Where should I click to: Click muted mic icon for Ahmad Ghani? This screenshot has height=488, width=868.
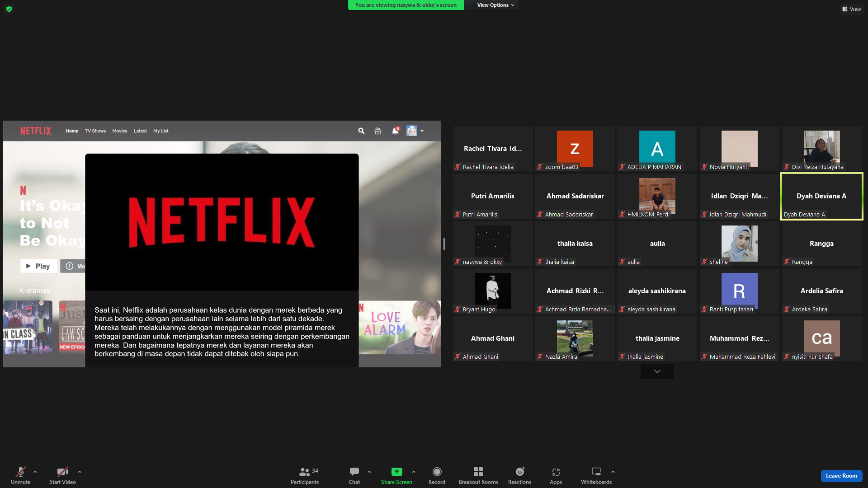coord(458,357)
